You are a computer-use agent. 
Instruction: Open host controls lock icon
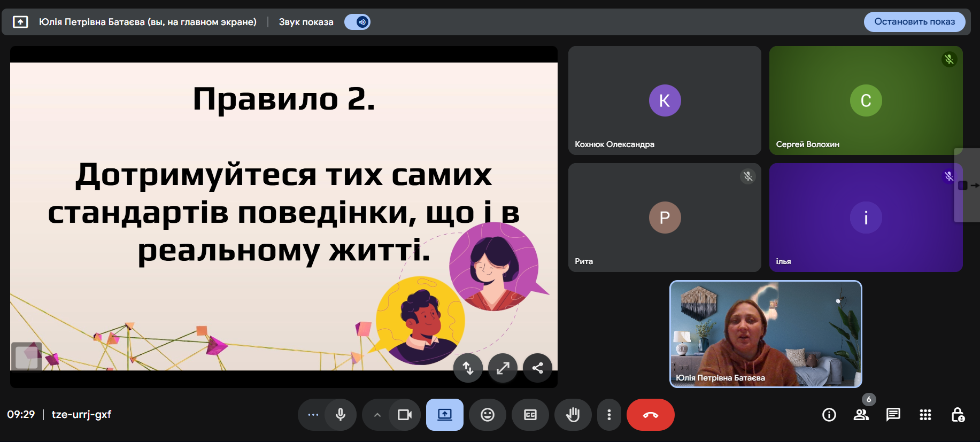point(958,415)
